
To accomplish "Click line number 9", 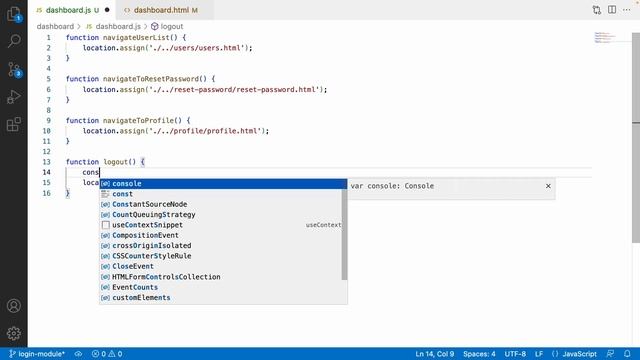I will point(49,121).
